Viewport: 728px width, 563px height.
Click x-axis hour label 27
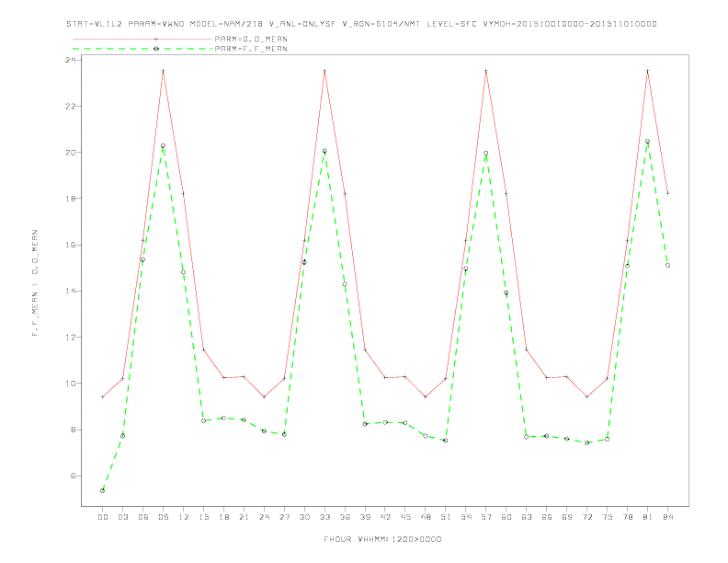[x=284, y=517]
